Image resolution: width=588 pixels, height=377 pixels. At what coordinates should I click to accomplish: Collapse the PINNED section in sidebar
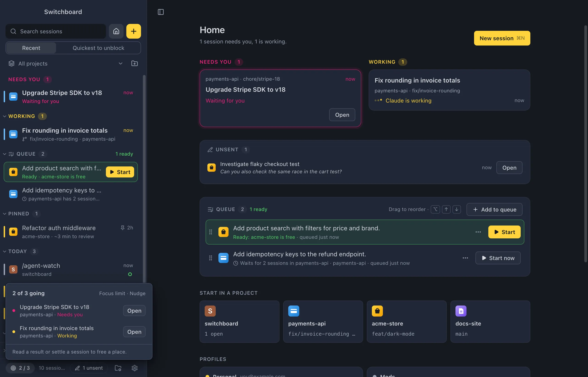(x=4, y=214)
